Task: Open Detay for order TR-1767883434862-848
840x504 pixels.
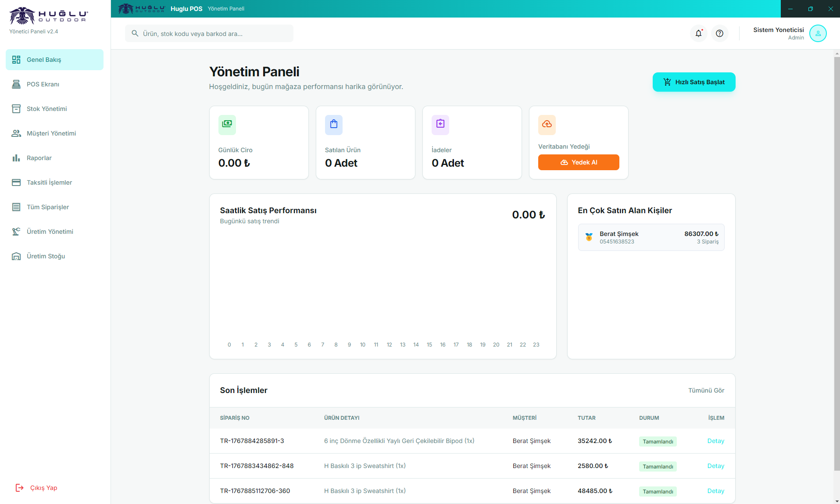Action: coord(715,466)
